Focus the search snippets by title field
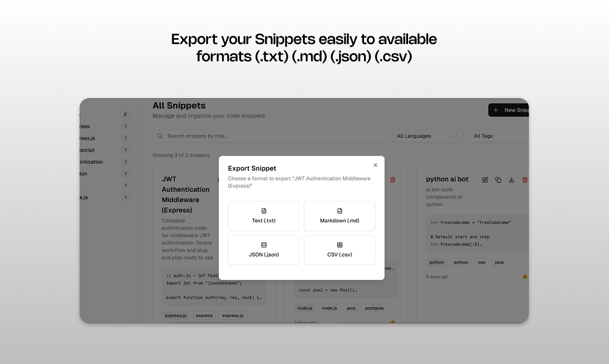 click(x=273, y=136)
